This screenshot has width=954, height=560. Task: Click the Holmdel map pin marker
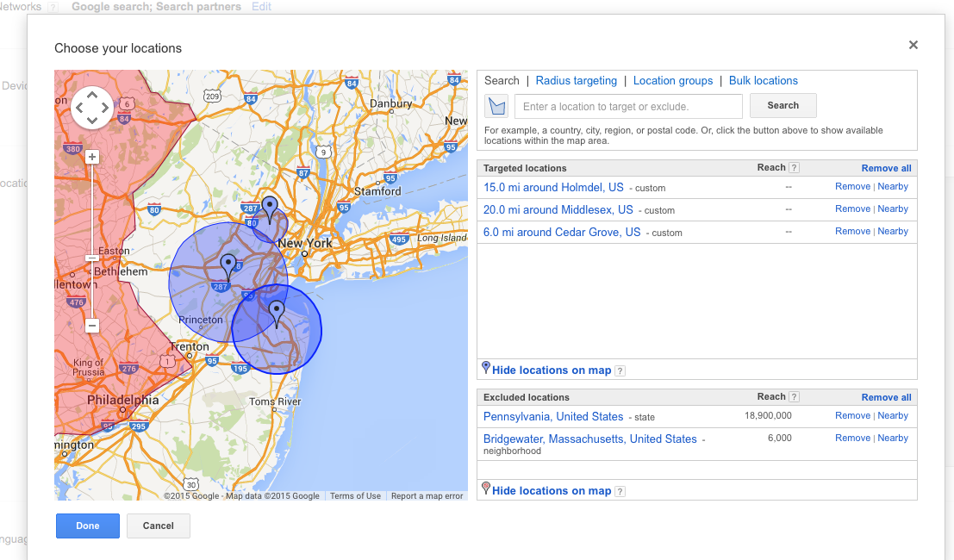pos(277,313)
